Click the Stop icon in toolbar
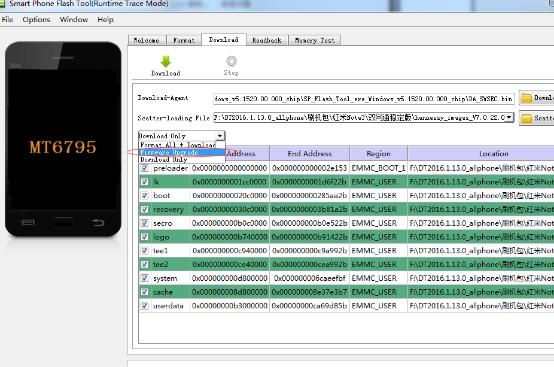Viewport: 554px width, 367px height. pos(231,61)
